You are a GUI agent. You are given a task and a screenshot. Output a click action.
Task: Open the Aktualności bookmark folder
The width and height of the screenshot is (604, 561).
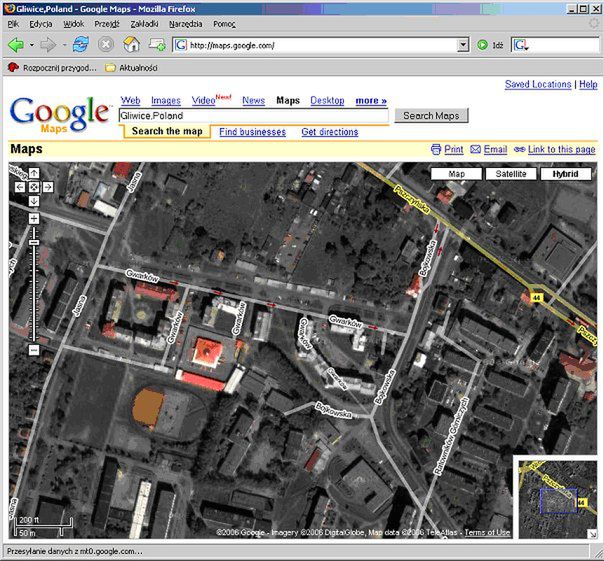[131, 68]
